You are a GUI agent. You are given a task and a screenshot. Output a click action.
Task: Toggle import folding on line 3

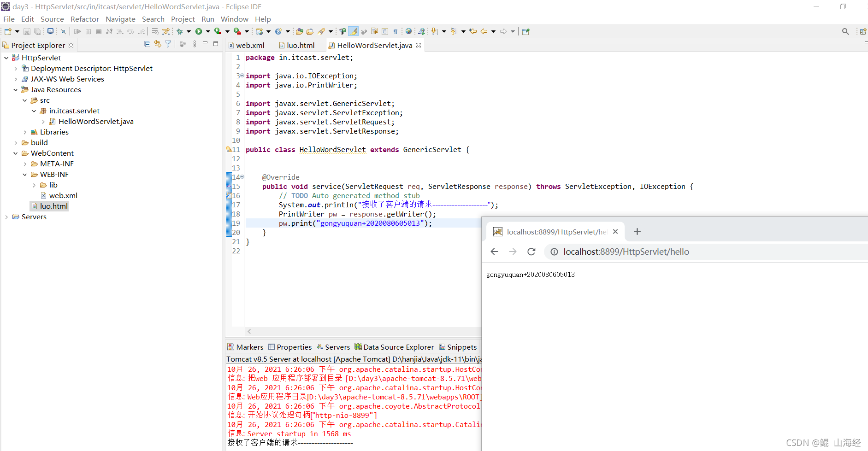click(242, 76)
